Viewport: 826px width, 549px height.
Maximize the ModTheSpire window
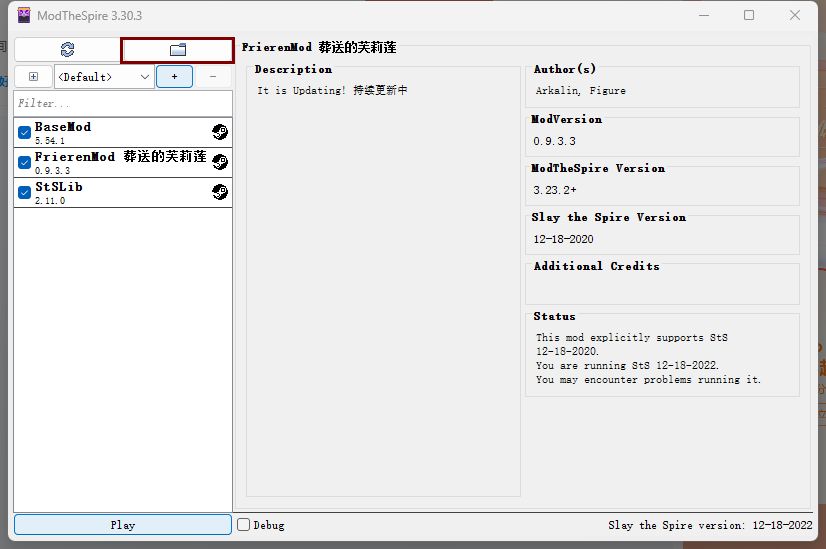pyautogui.click(x=749, y=15)
